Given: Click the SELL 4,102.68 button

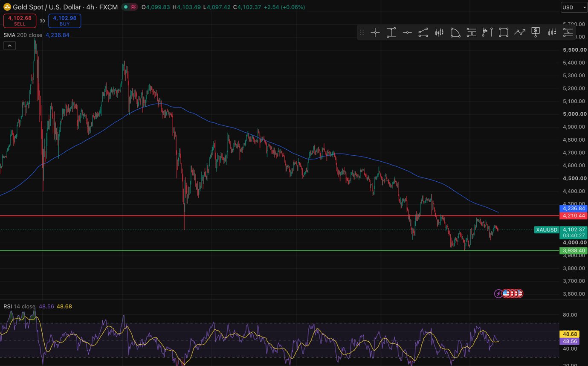Looking at the screenshot, I should click(20, 20).
